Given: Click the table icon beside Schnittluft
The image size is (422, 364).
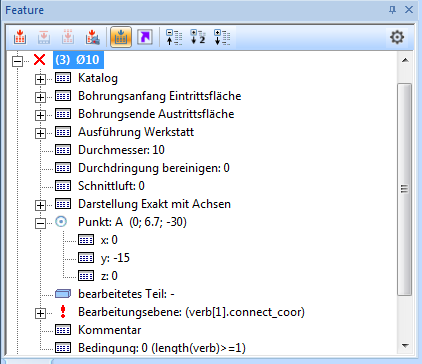Looking at the screenshot, I should pyautogui.click(x=63, y=186).
